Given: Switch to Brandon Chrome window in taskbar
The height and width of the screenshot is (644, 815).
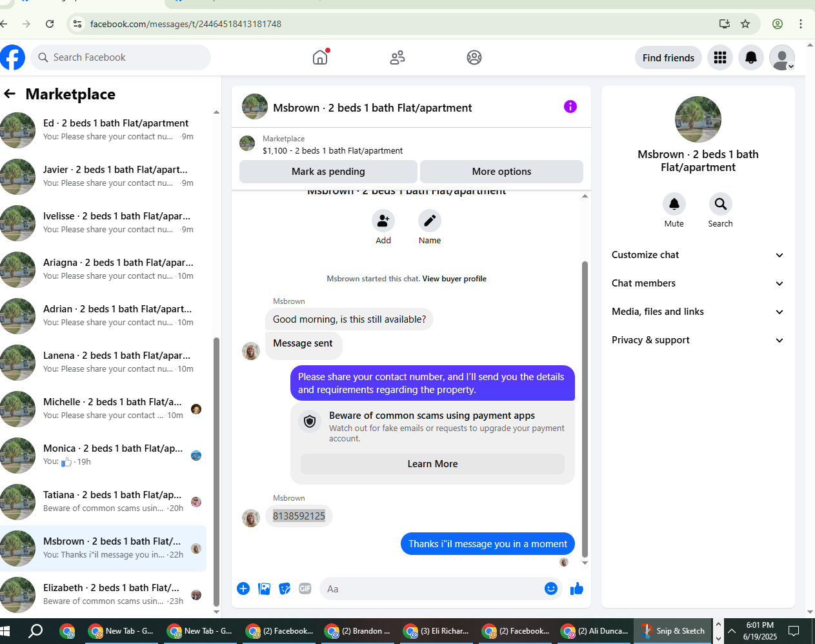Looking at the screenshot, I should pos(359,631).
